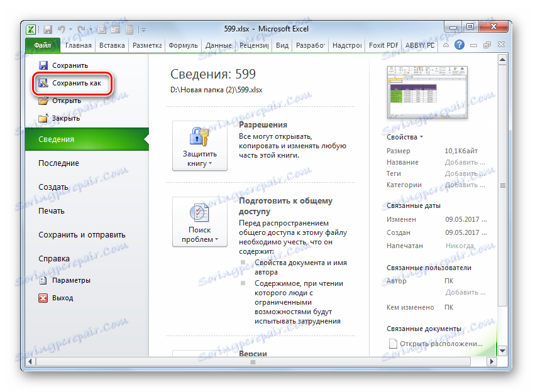Viewport: 533px width, 392px height.
Task: Switch to the Данные tab
Action: coord(218,45)
